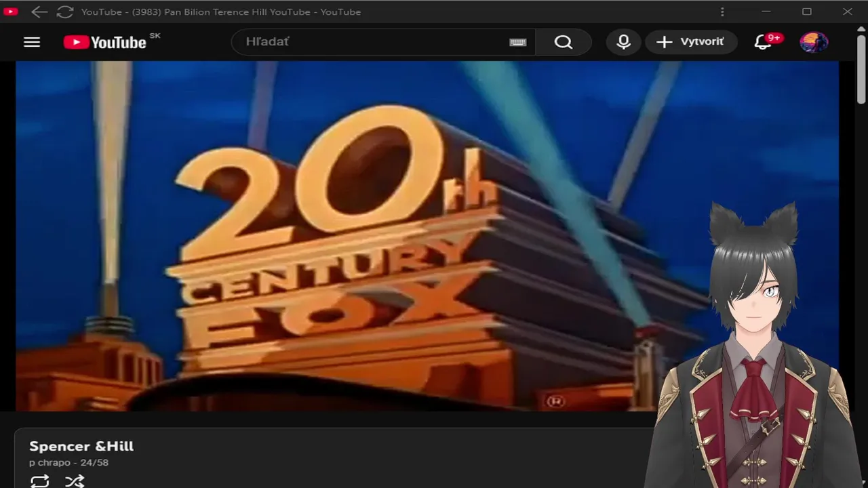Close the YouTube window

pos(848,12)
